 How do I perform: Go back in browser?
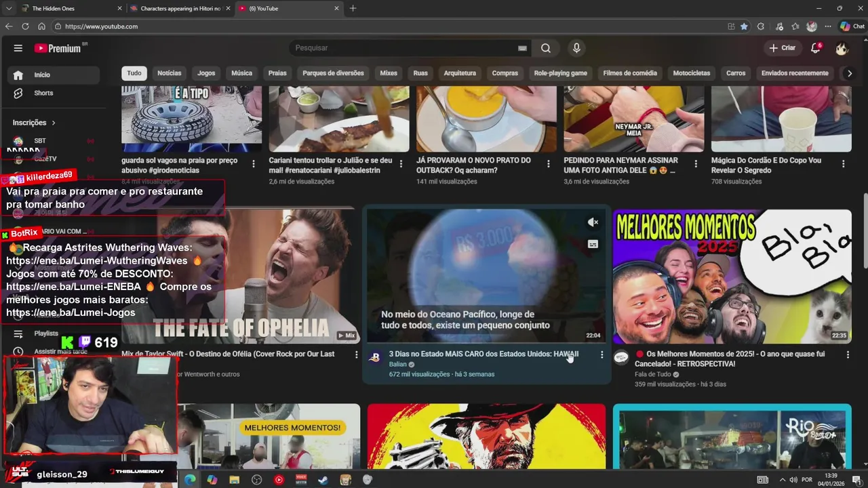click(9, 26)
